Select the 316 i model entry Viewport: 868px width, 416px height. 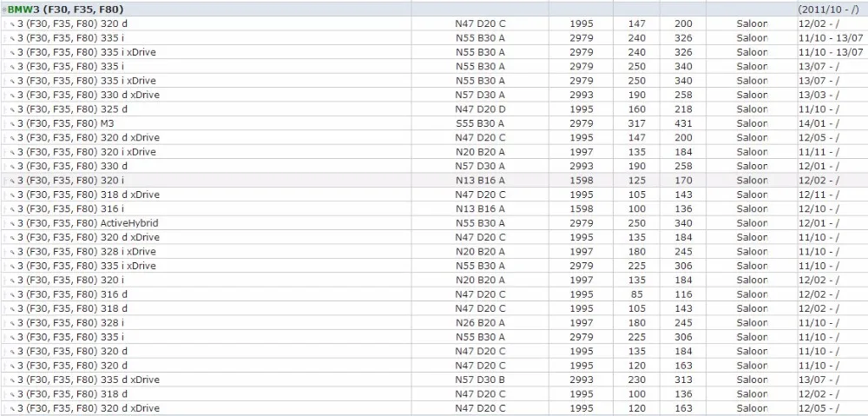point(71,208)
